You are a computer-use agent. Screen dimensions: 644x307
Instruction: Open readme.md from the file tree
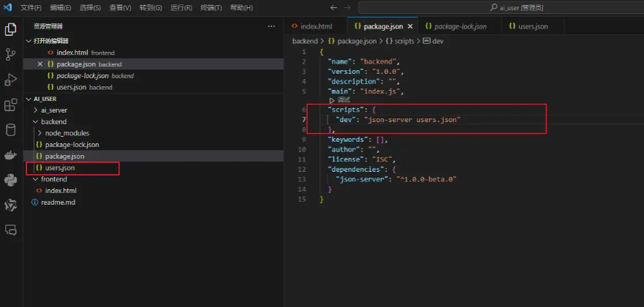pos(58,202)
